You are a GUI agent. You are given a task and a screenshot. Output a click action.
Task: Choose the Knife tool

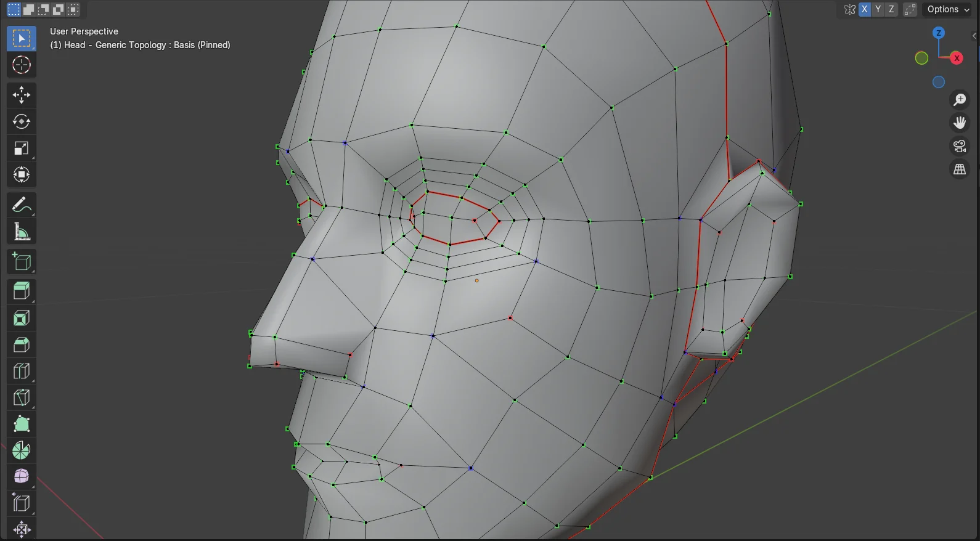click(22, 397)
